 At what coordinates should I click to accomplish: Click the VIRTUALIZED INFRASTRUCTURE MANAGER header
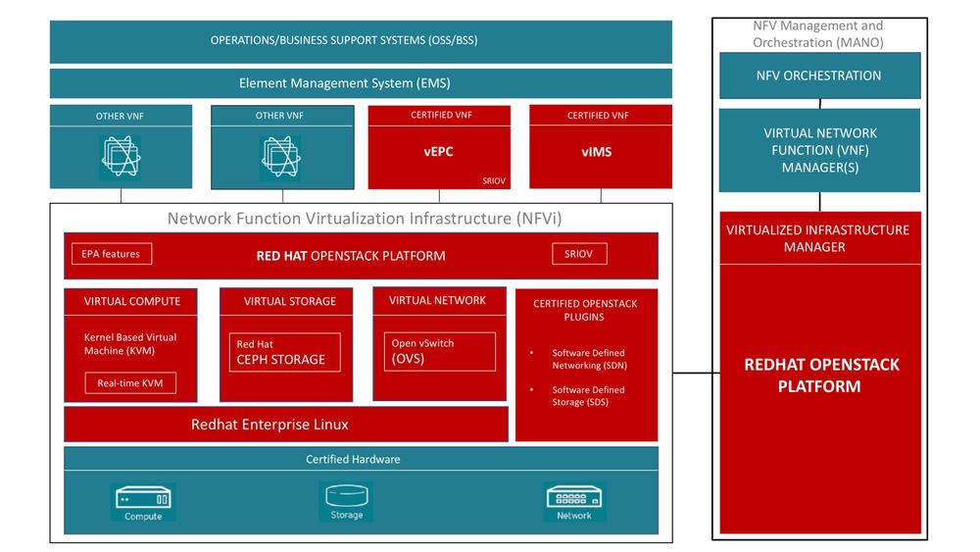point(820,238)
